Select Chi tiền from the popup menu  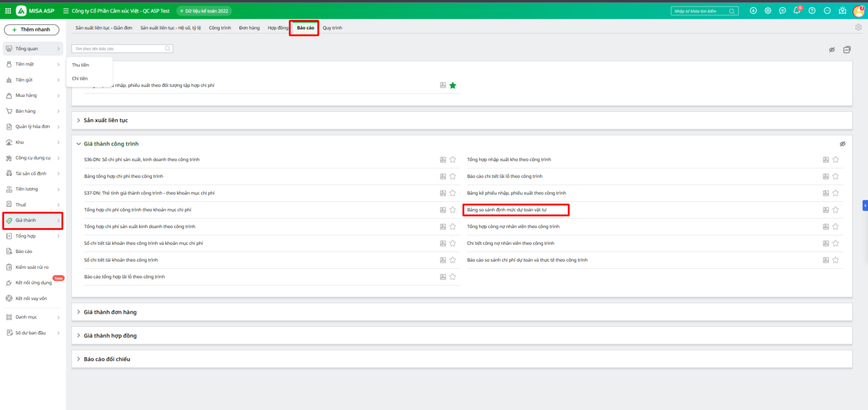[80, 79]
